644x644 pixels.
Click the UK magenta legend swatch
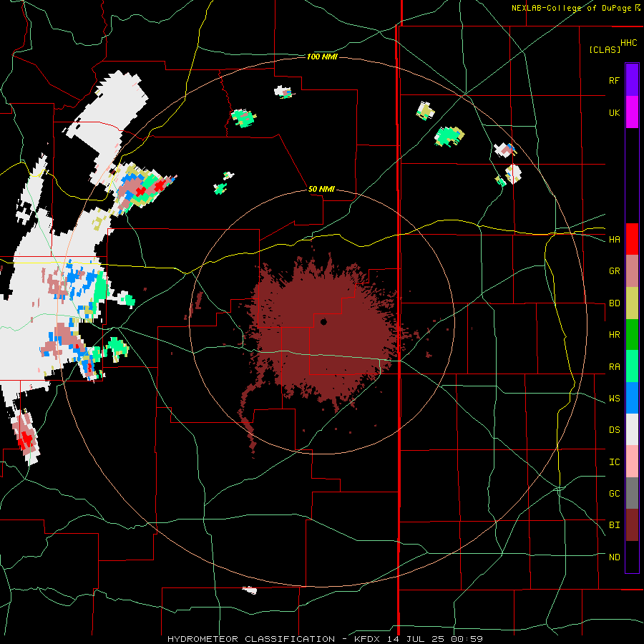click(x=632, y=112)
